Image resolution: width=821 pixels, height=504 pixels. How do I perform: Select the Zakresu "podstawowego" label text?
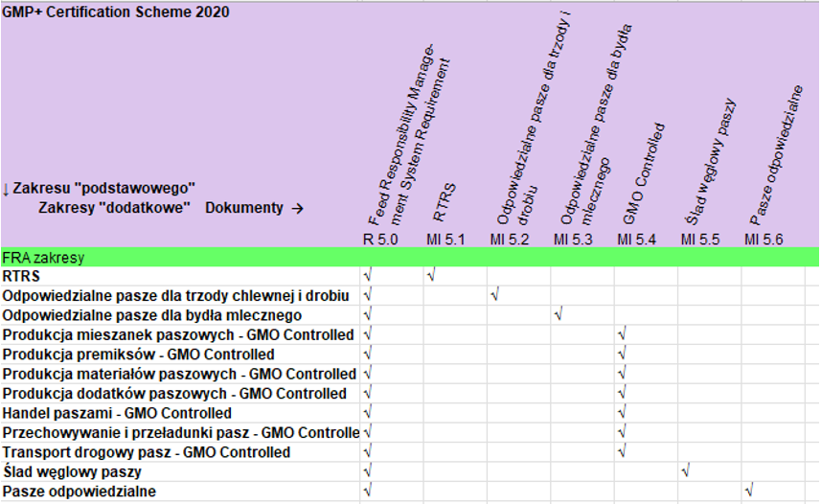coord(103,188)
